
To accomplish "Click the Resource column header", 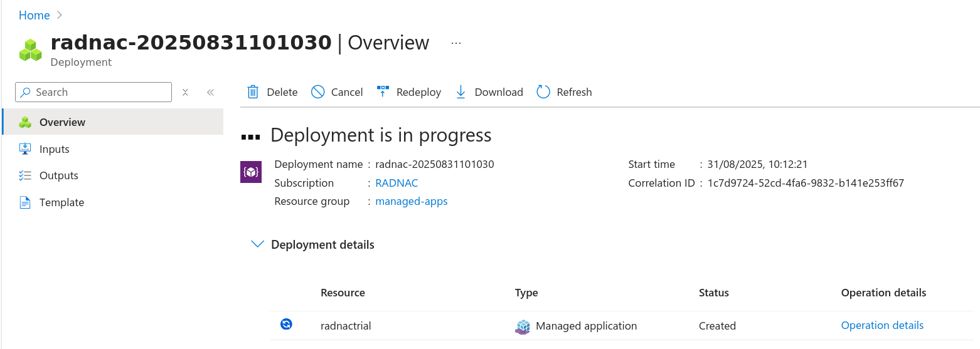I will pyautogui.click(x=343, y=293).
